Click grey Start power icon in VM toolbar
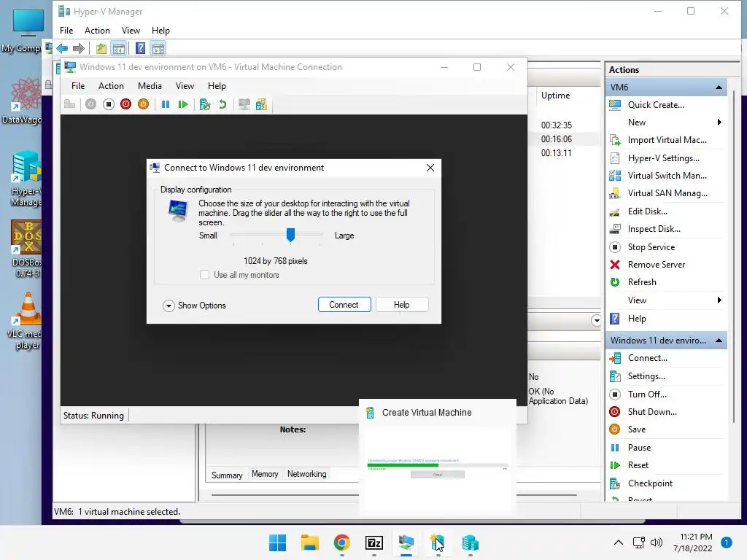Image resolution: width=747 pixels, height=560 pixels. [x=91, y=104]
